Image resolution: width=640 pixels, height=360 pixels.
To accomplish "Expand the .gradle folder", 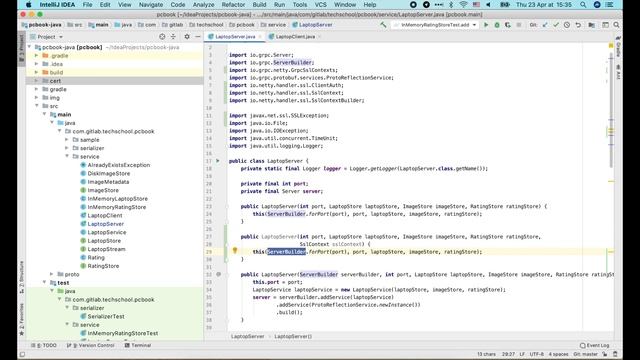I will pyautogui.click(x=37, y=56).
